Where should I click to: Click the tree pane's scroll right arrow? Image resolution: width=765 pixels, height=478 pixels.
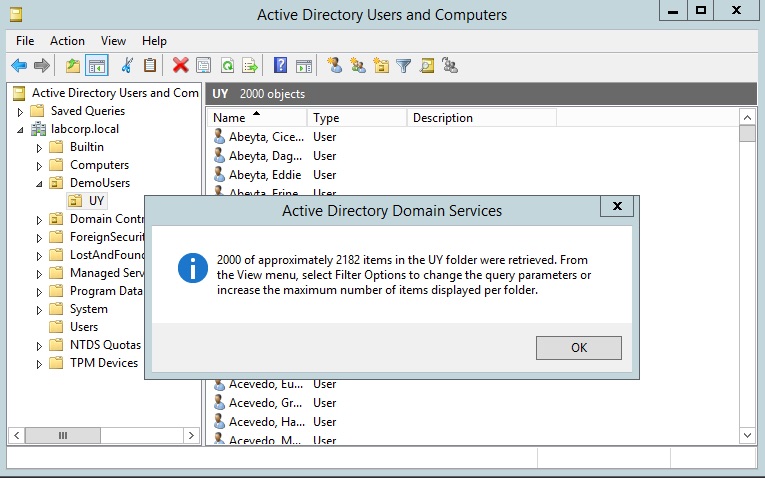click(x=191, y=435)
